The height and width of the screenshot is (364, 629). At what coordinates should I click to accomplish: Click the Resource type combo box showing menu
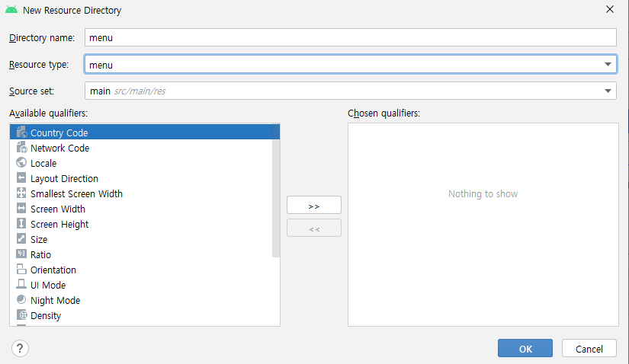[350, 64]
